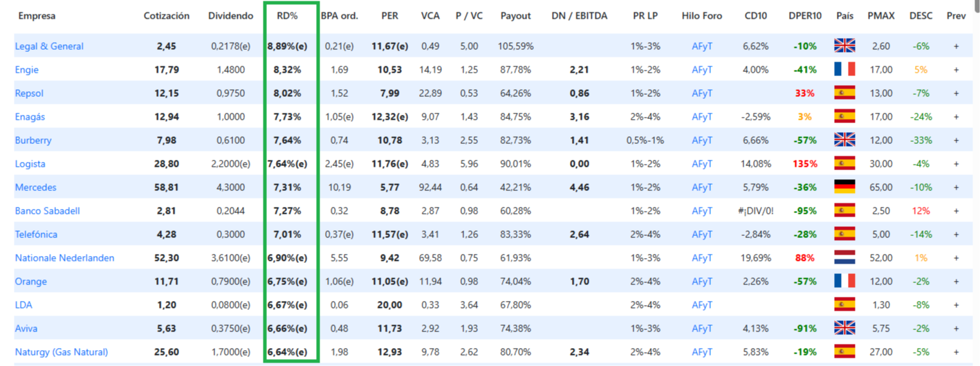Select the 58,81 Mercedes quotation cell
Screen dimensions: 980x366
167,187
